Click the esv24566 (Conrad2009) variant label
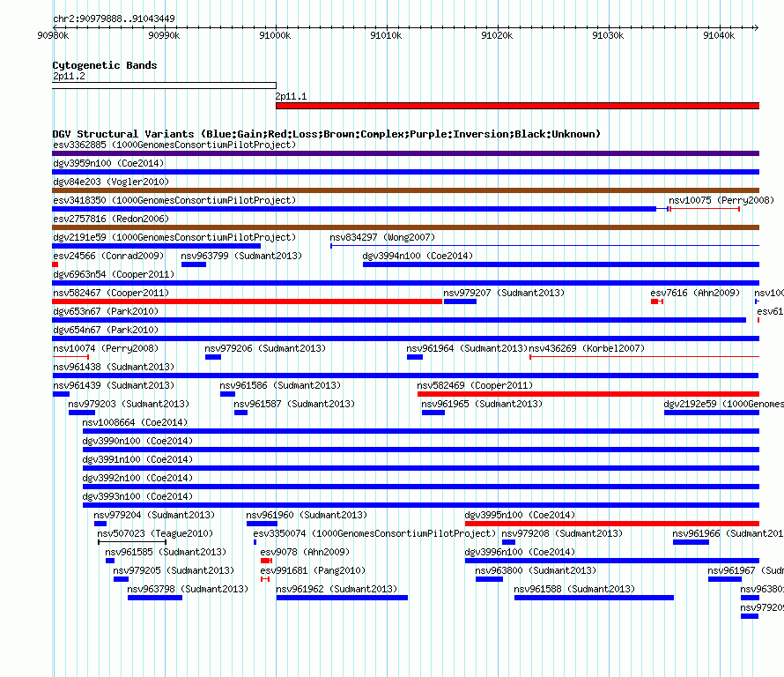The width and height of the screenshot is (784, 677). coord(108,257)
